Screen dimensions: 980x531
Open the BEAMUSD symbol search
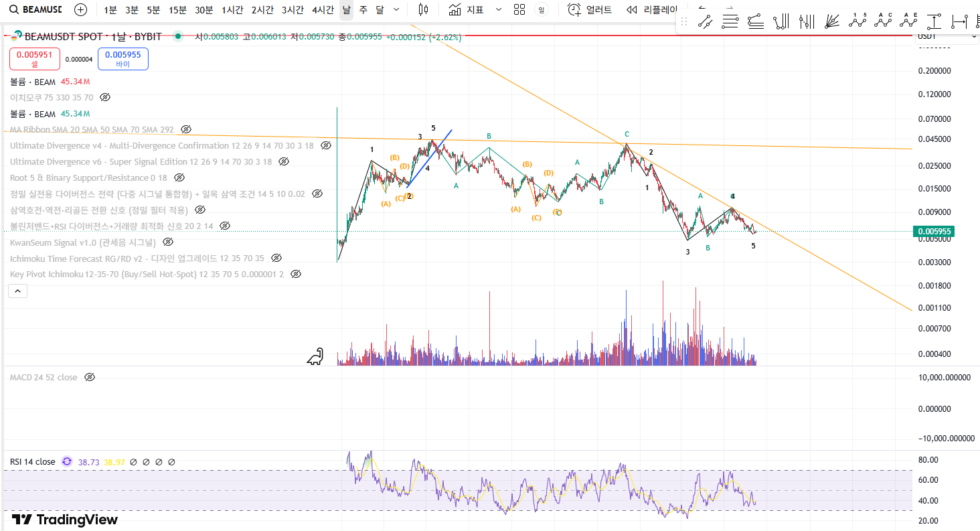tap(35, 9)
